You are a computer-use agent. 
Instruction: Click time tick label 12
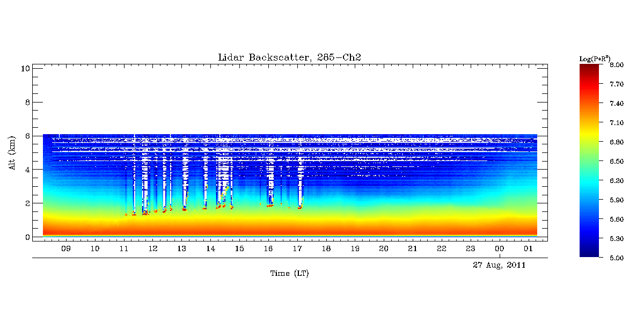(x=153, y=249)
